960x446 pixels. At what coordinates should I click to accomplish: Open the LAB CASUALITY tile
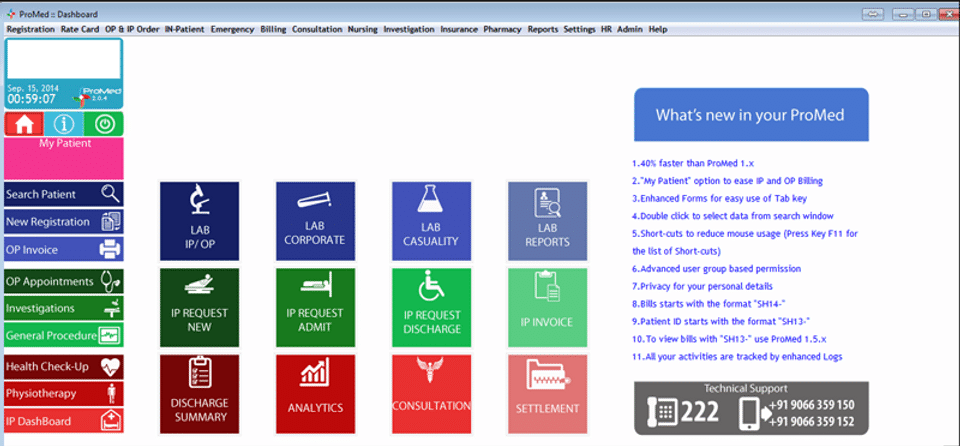point(431,221)
